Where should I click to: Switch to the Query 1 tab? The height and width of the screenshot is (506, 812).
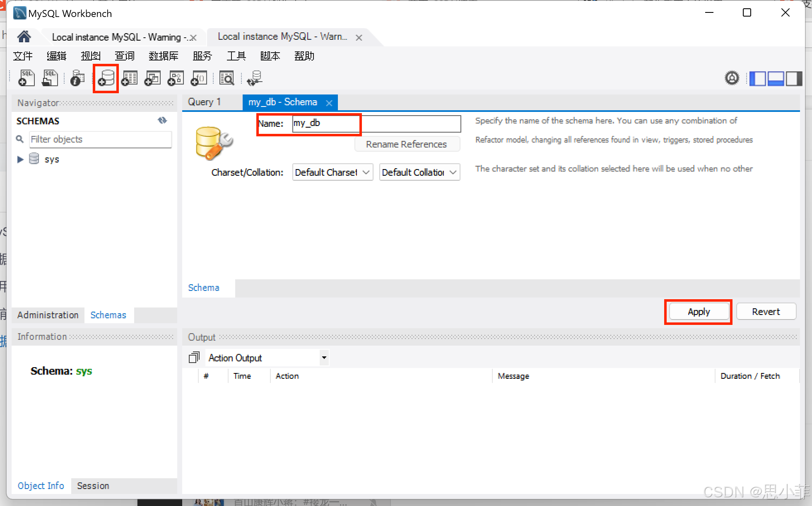click(204, 102)
